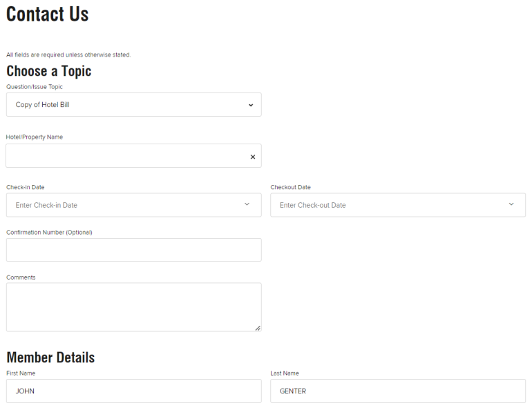Select the 'Copy of Hotel Bill' topic text
532x410 pixels.
pos(43,105)
